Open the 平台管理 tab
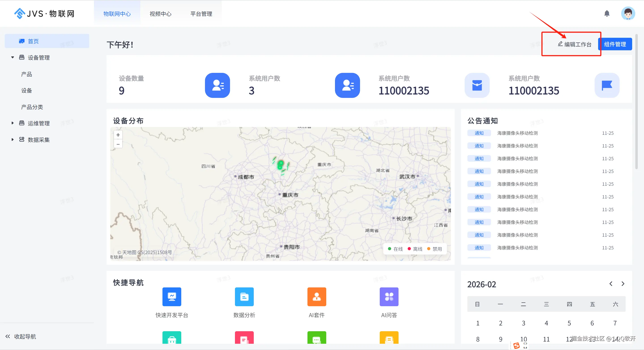This screenshot has width=644, height=350. tap(201, 14)
